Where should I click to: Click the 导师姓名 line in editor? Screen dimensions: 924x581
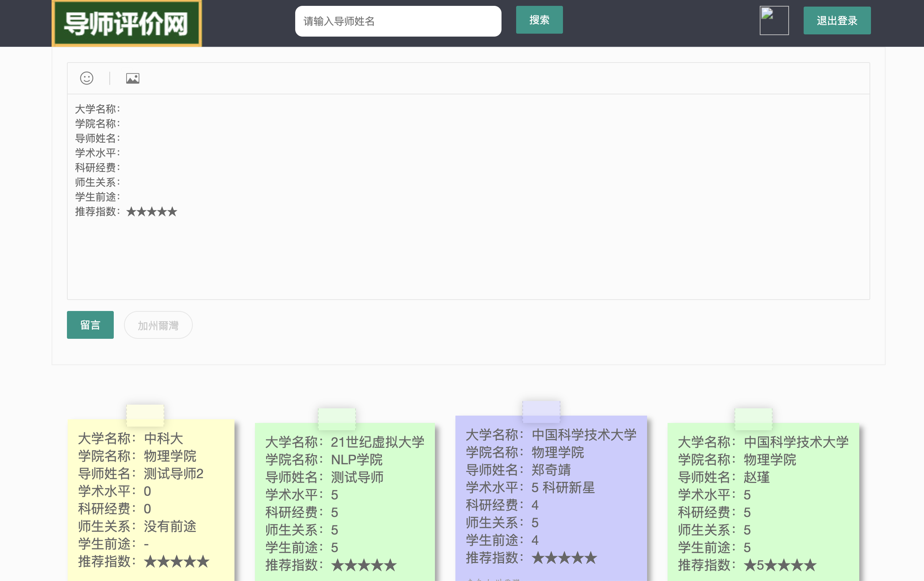coord(97,138)
